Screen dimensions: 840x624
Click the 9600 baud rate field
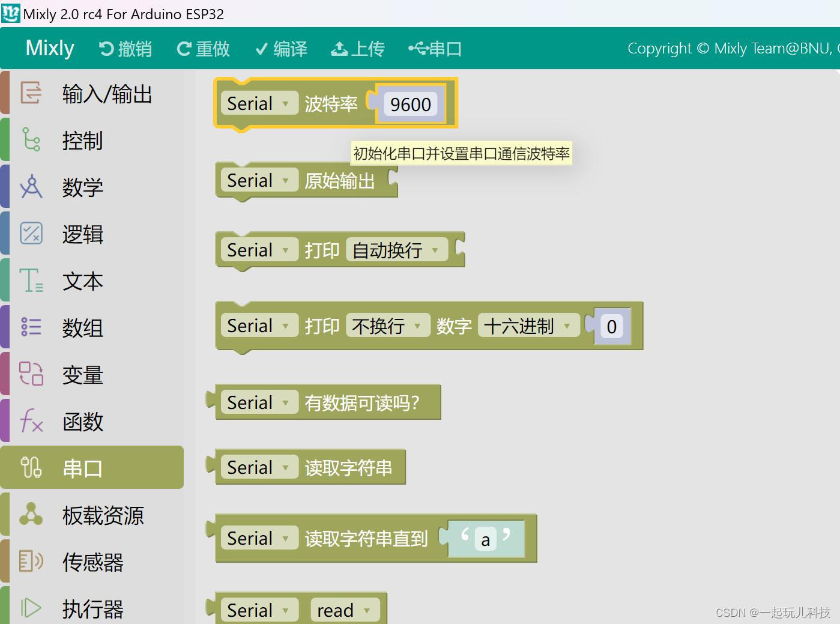(411, 104)
